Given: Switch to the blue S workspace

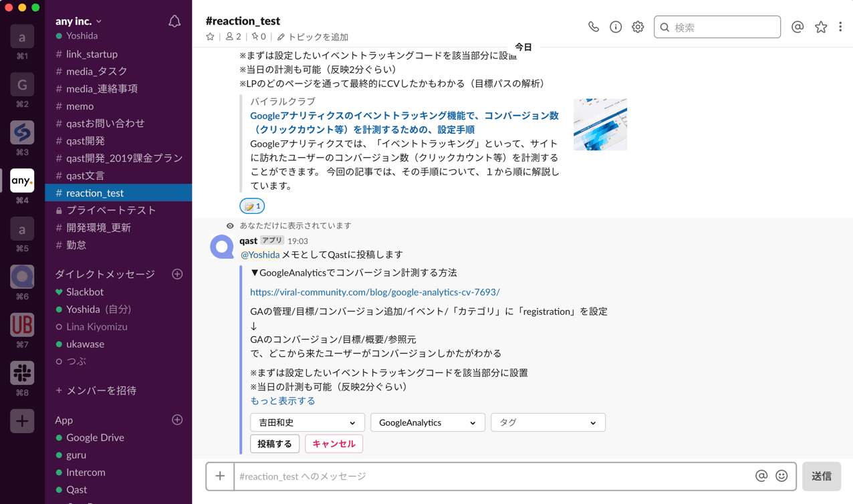Looking at the screenshot, I should (22, 132).
